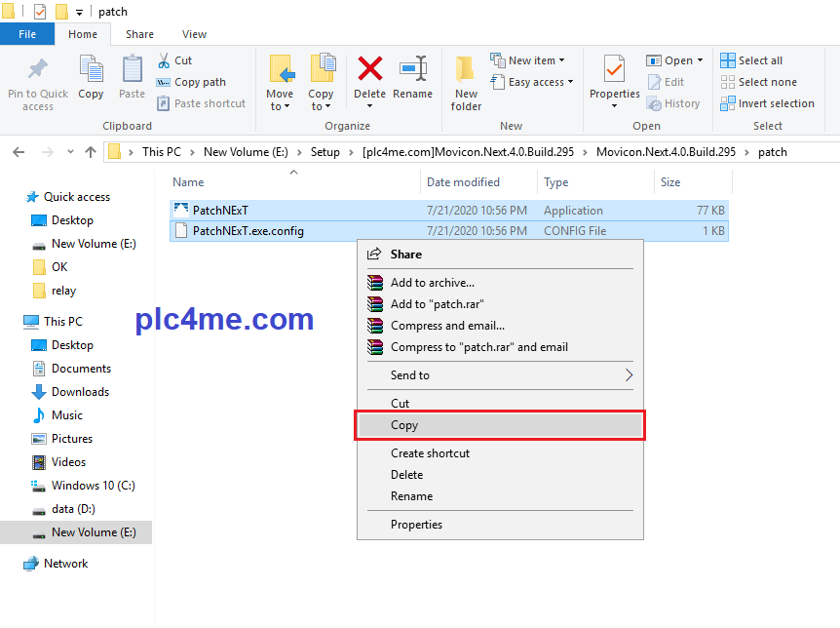The height and width of the screenshot is (628, 840).
Task: Expand the Move to dropdown
Action: tap(280, 106)
